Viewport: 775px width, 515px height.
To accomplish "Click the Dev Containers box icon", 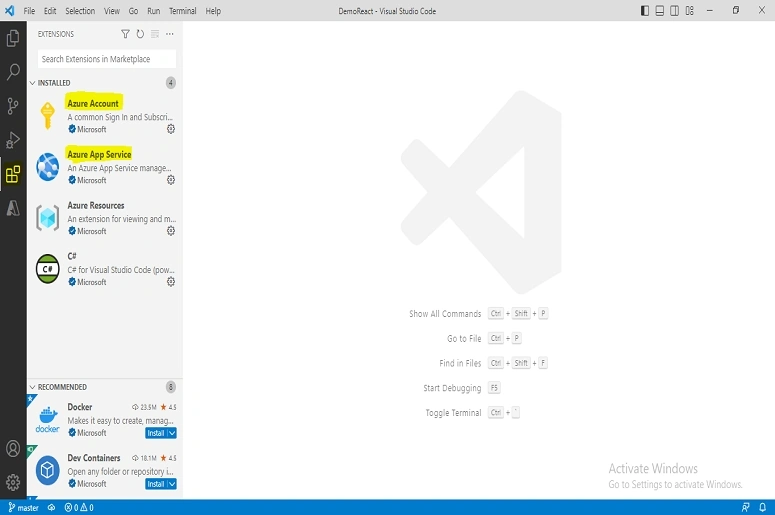I will point(47,470).
